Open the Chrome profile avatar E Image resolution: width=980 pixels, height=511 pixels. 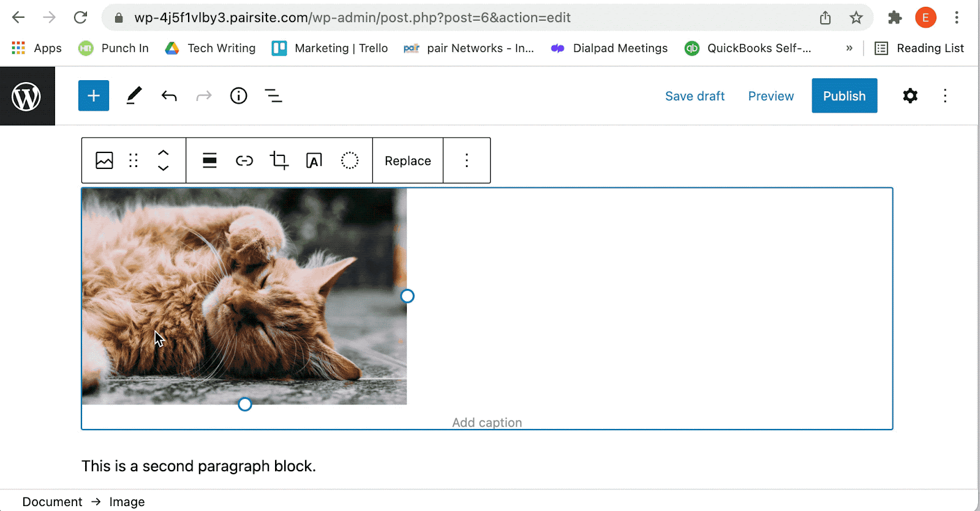925,18
